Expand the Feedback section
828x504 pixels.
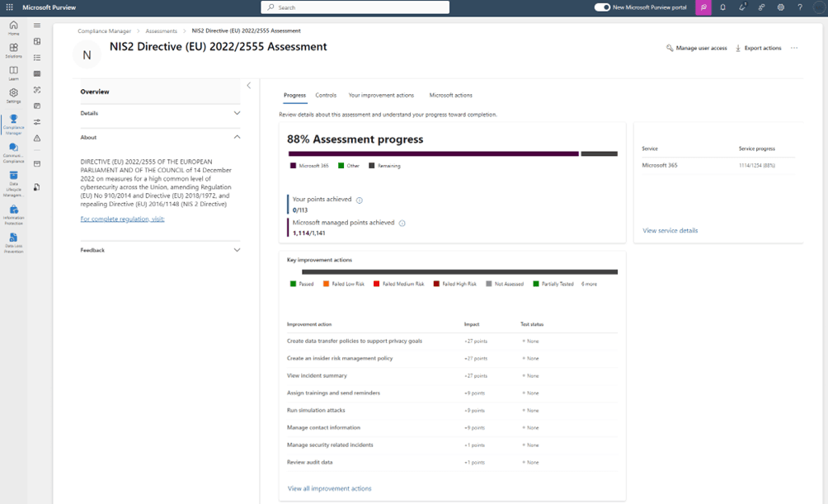[x=237, y=250]
